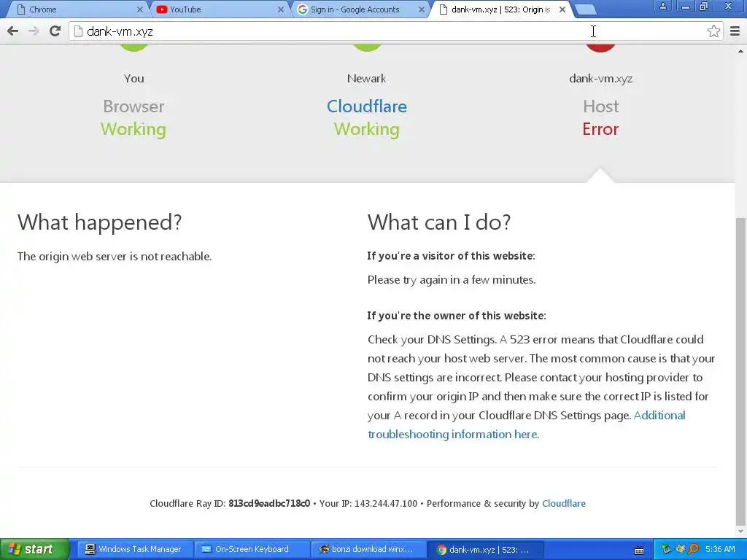Go back with the browser back arrow
The height and width of the screenshot is (560, 747).
(x=13, y=31)
